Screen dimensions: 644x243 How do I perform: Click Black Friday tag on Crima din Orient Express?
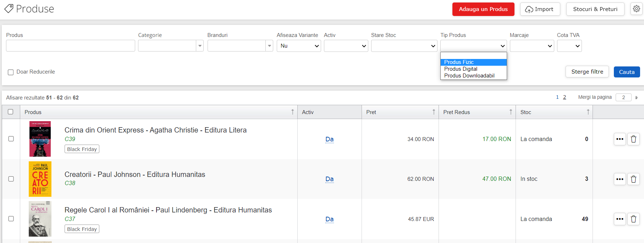[x=82, y=149]
